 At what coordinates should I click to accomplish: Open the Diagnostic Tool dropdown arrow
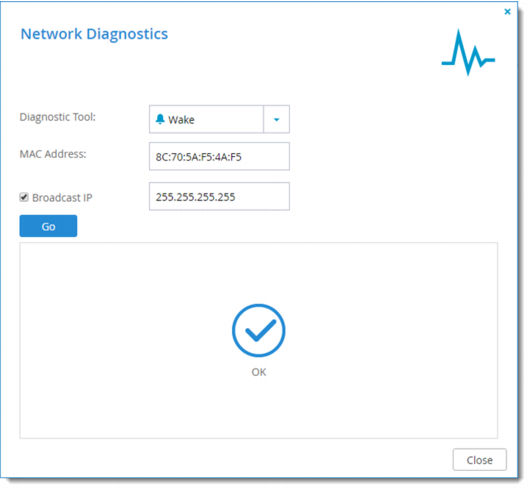pyautogui.click(x=276, y=119)
